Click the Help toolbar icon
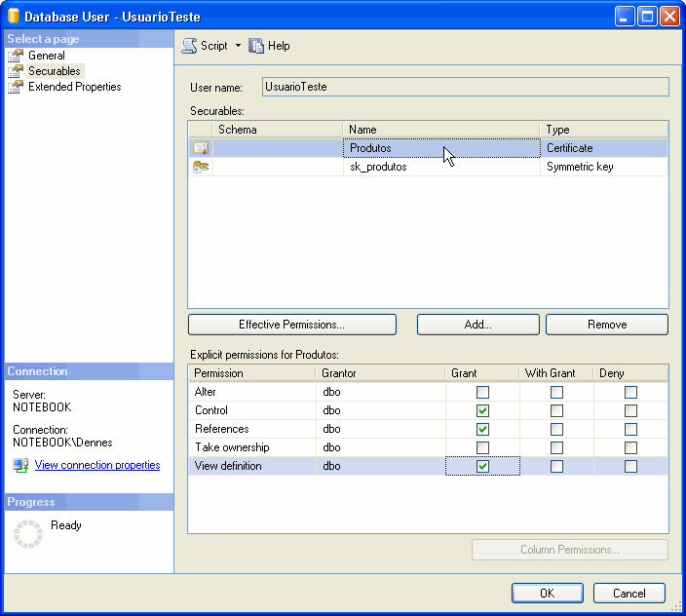Image resolution: width=686 pixels, height=616 pixels. coord(257,46)
